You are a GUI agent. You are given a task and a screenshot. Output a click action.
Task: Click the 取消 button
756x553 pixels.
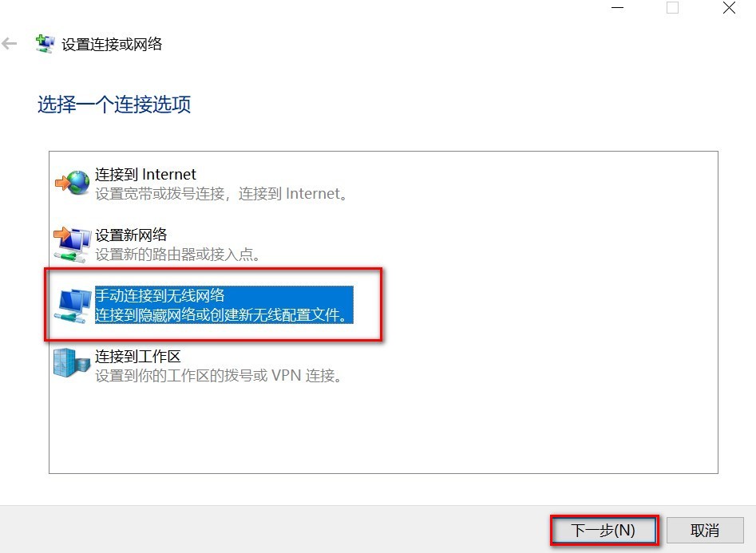point(705,531)
